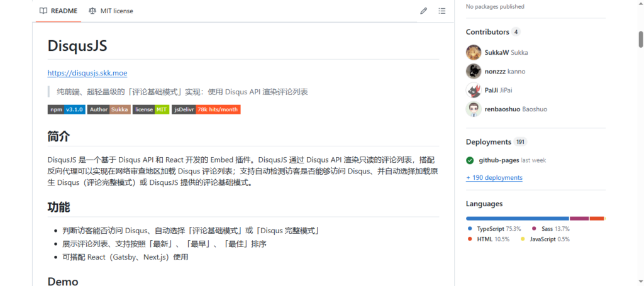Open the + 190 deployments link
The image size is (644, 286).
494,178
